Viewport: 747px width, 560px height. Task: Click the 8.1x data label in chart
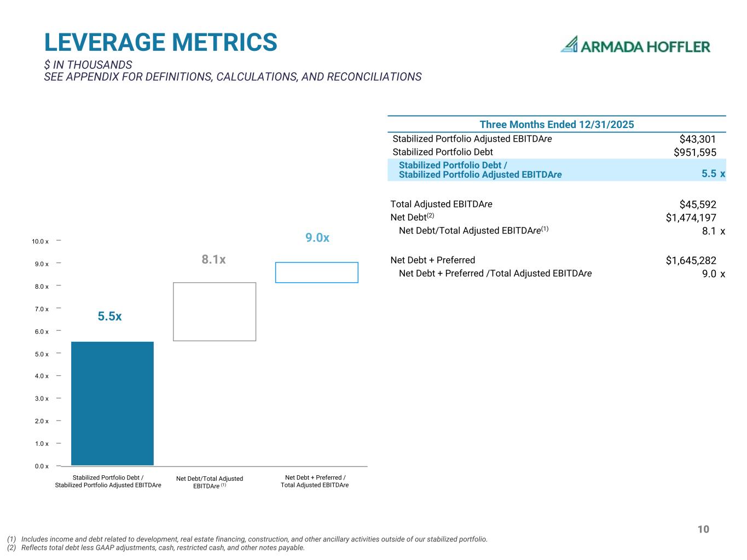click(x=213, y=259)
